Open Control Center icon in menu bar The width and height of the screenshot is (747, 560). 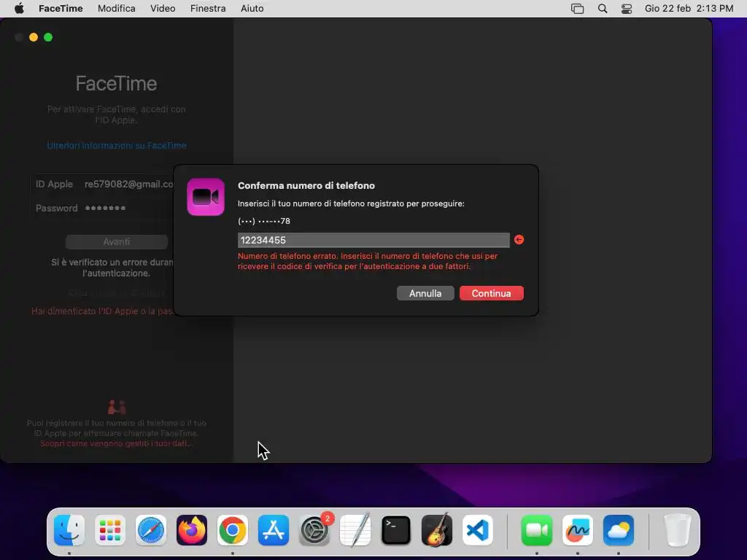coord(627,9)
